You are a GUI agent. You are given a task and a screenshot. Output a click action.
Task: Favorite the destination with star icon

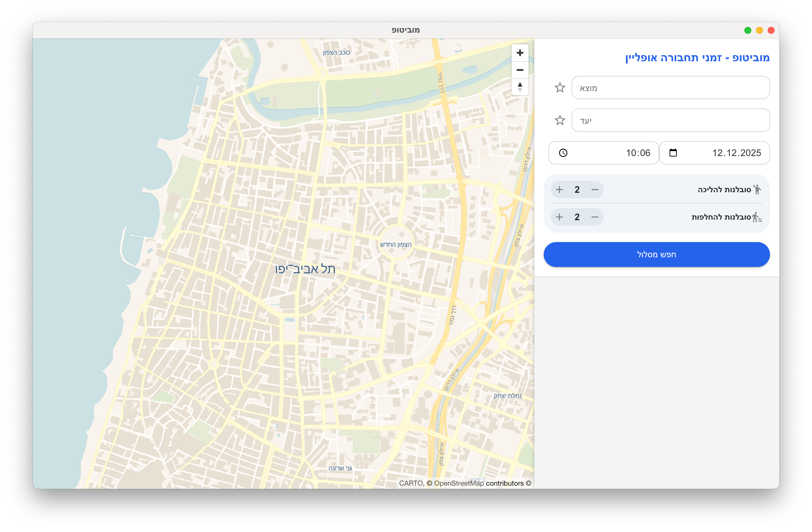coord(559,120)
